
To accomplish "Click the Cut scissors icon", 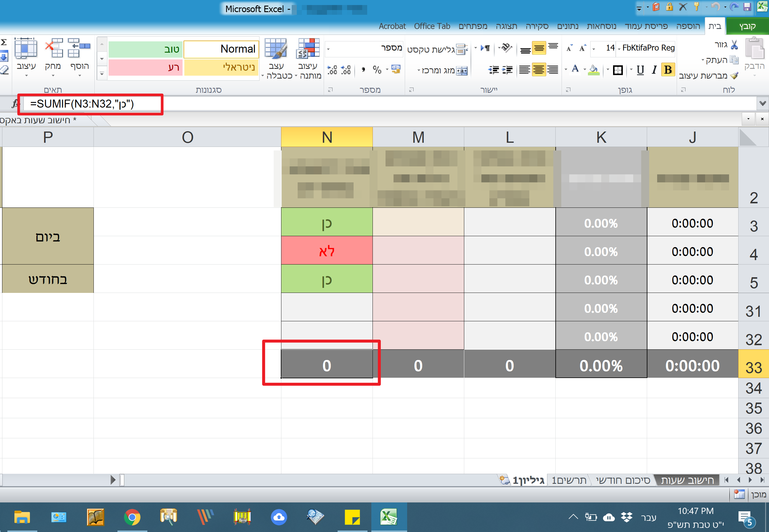I will click(x=734, y=45).
